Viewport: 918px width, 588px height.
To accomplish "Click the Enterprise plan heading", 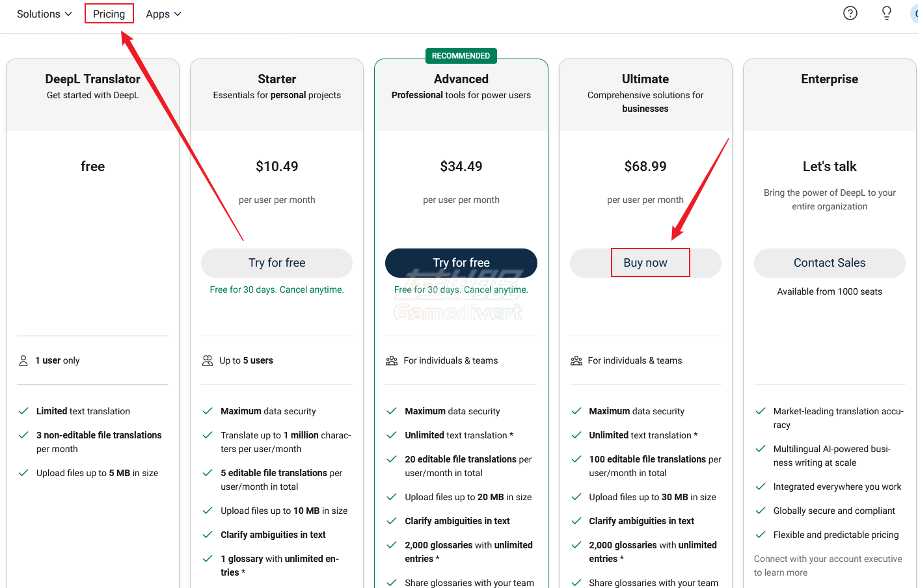I will (830, 79).
